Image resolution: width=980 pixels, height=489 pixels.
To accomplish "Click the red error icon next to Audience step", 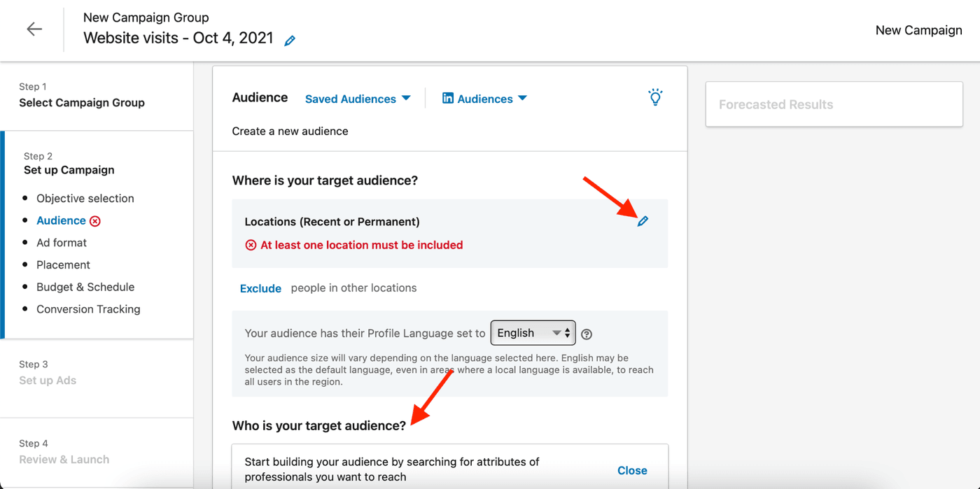I will (94, 220).
